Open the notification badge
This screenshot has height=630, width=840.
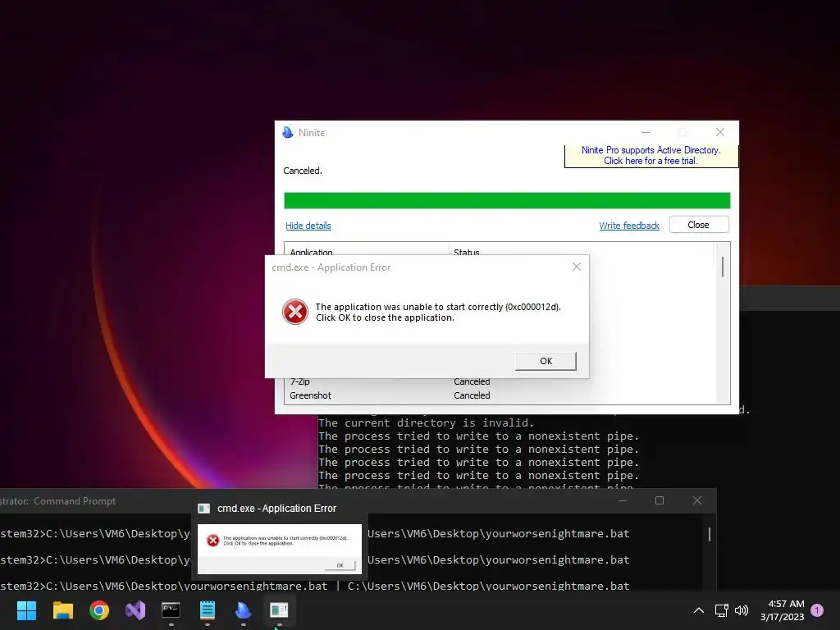coord(817,609)
